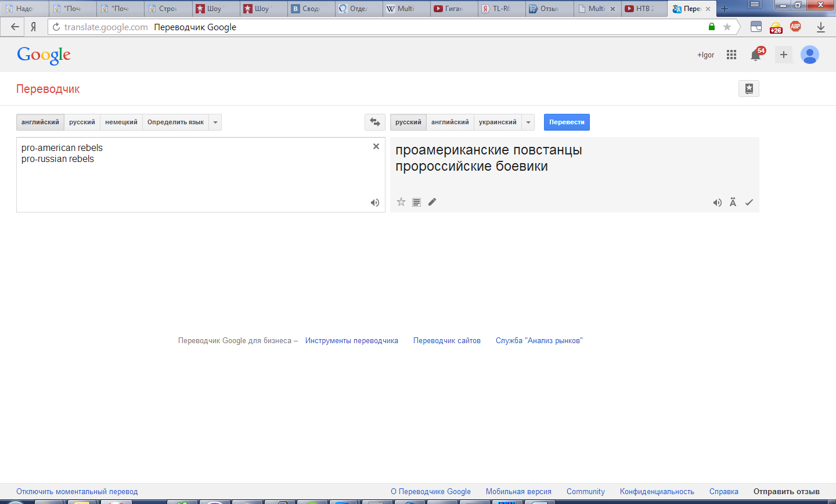Open the phrasebook icon at top right
This screenshot has height=504, width=836.
pos(749,89)
